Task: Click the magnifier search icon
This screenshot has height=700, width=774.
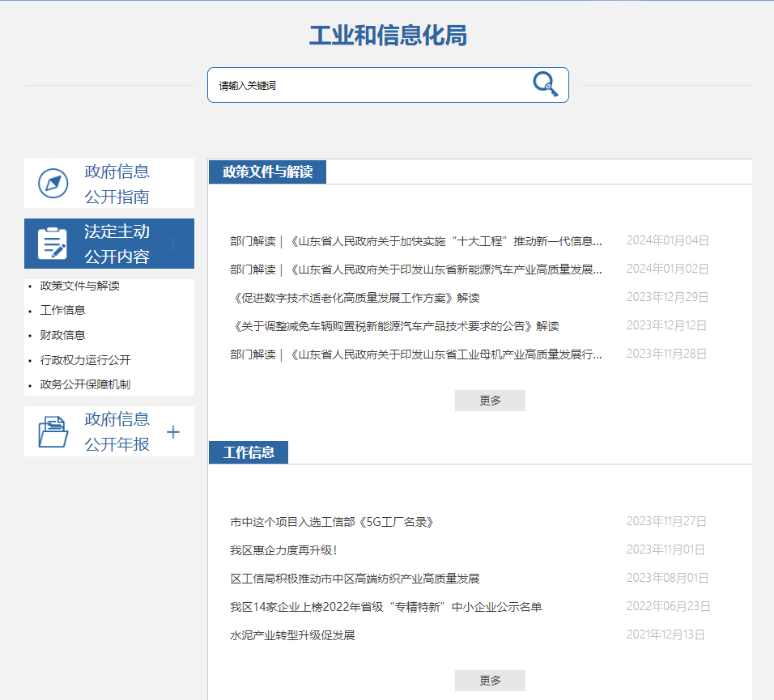Action: click(x=546, y=84)
